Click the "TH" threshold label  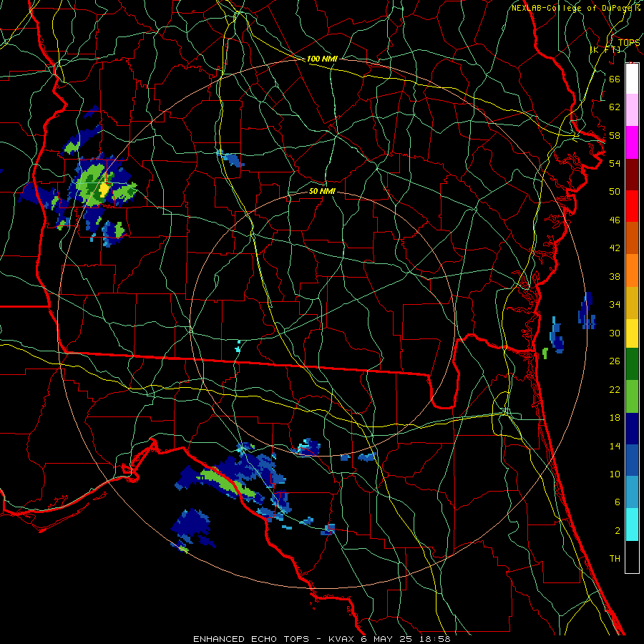pos(615,559)
